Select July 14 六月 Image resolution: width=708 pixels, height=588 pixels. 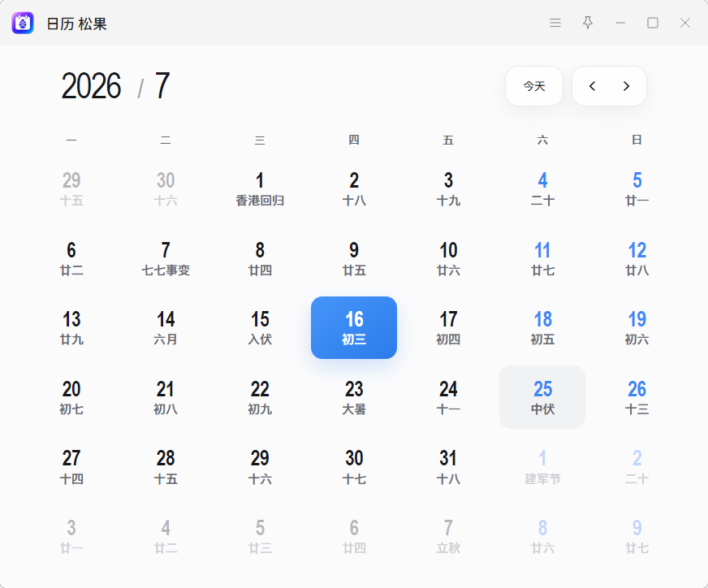tap(166, 328)
